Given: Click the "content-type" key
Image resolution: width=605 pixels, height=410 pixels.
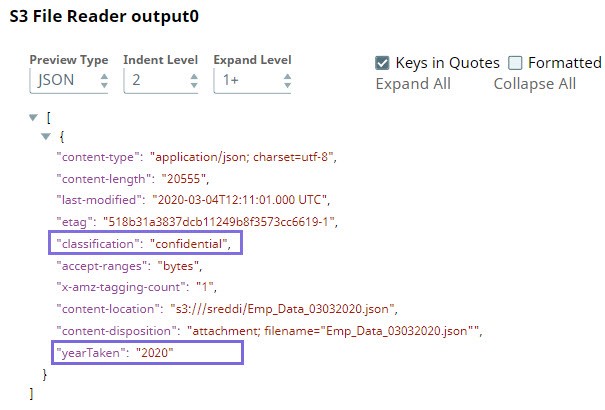Looking at the screenshot, I should pos(96,157).
